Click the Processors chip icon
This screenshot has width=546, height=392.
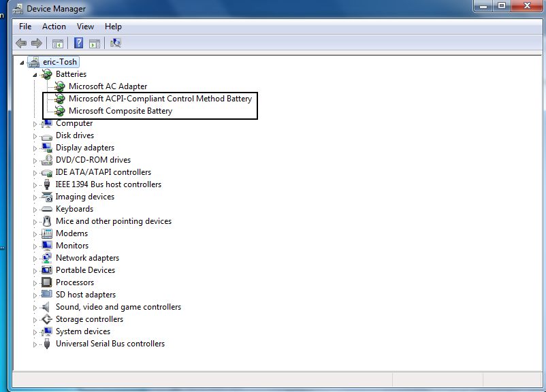click(47, 282)
